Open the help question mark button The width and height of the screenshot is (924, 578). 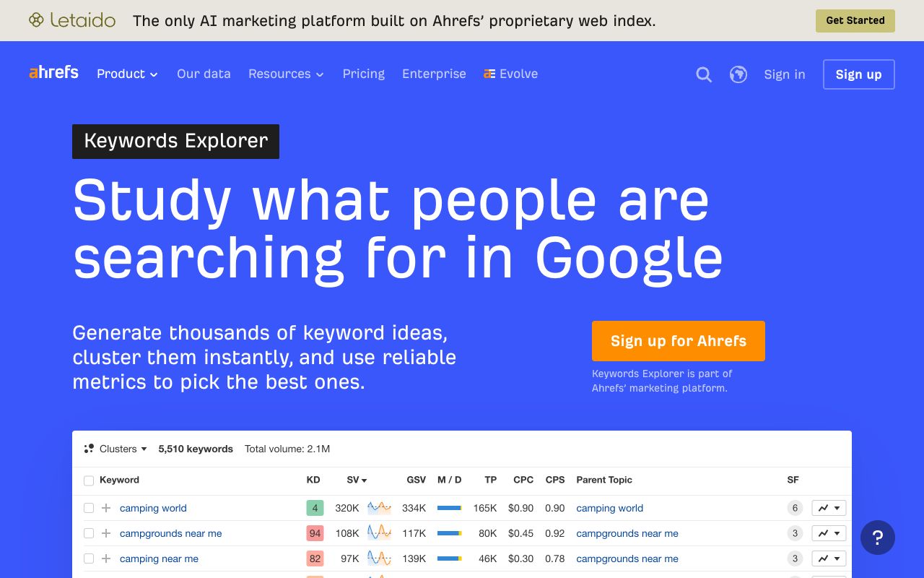click(878, 538)
